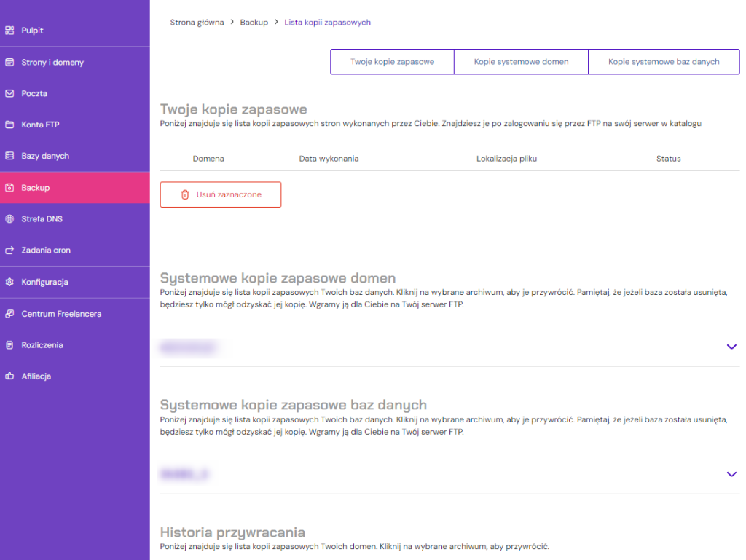746x560 pixels.
Task: Click the Data wykonania column header
Action: coord(329,159)
